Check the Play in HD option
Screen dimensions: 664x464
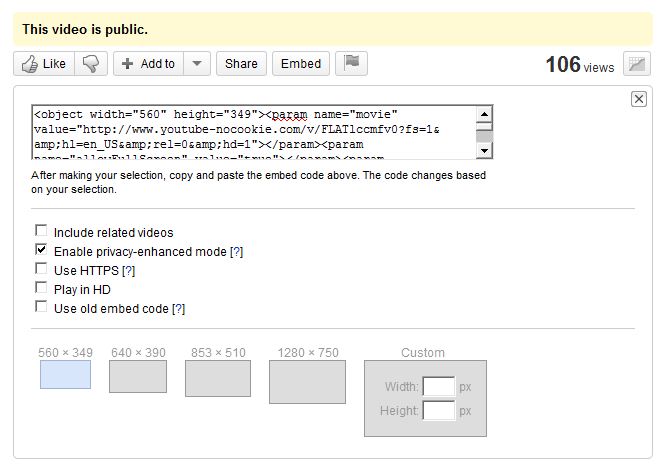click(41, 289)
